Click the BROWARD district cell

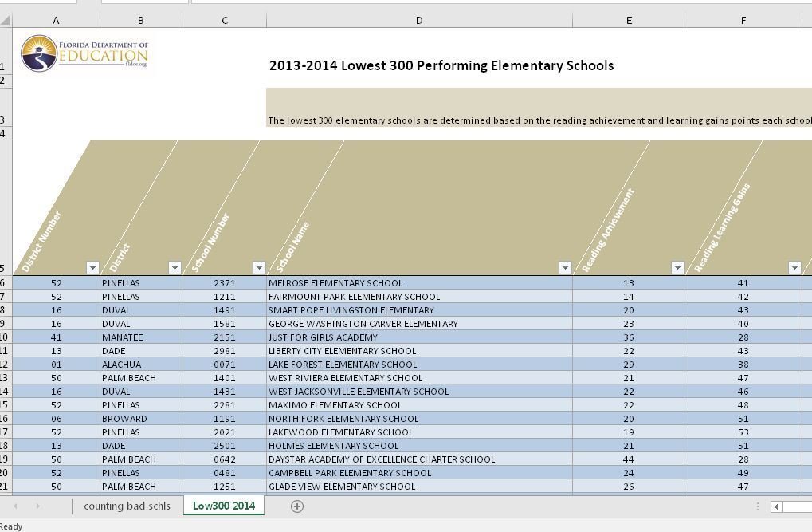pos(141,419)
